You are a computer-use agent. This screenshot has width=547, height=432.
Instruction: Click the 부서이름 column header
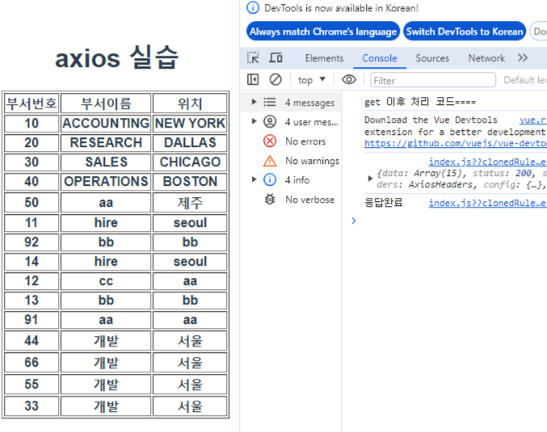pos(106,103)
